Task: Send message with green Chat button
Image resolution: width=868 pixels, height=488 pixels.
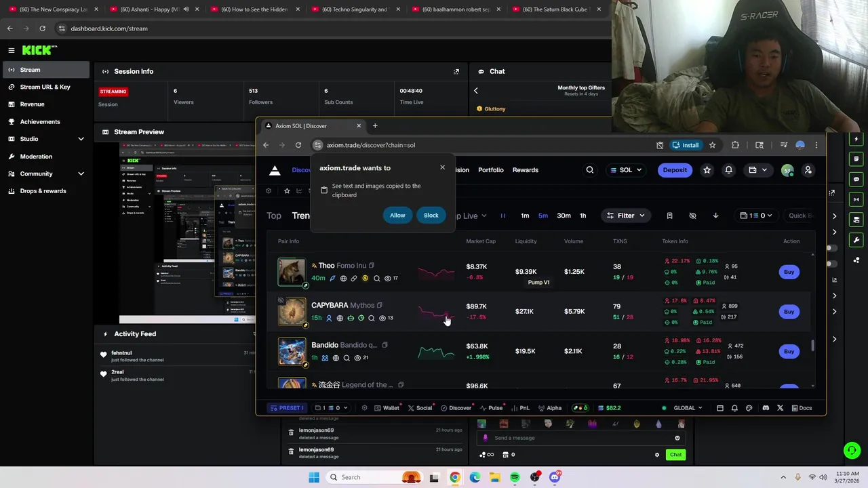Action: click(x=675, y=455)
